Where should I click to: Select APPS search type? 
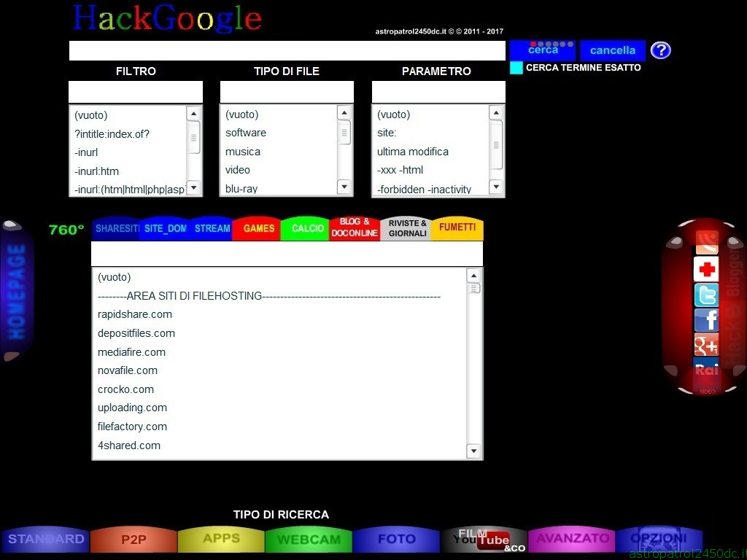(221, 539)
